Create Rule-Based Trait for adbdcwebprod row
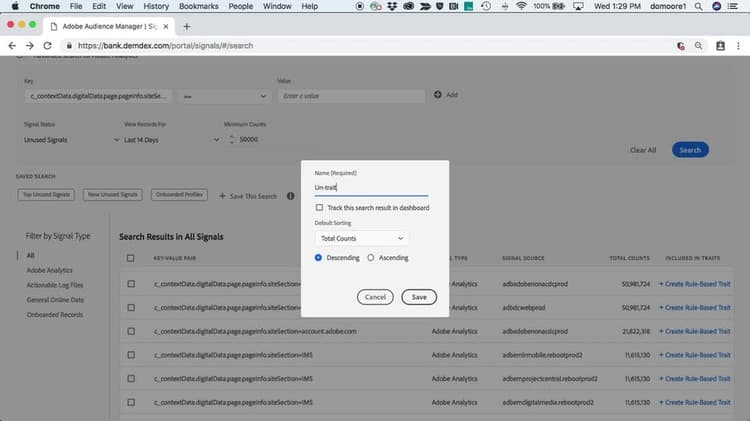This screenshot has width=750, height=421. 695,308
